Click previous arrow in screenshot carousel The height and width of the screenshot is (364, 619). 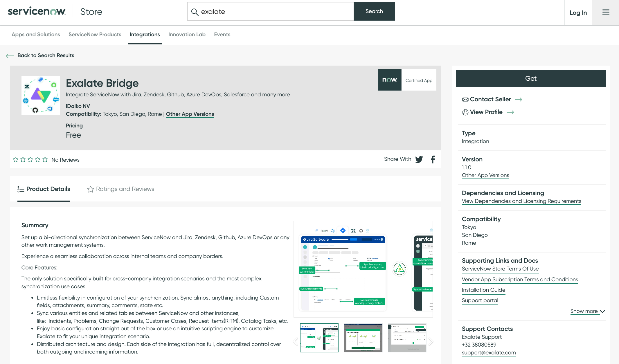(296, 342)
